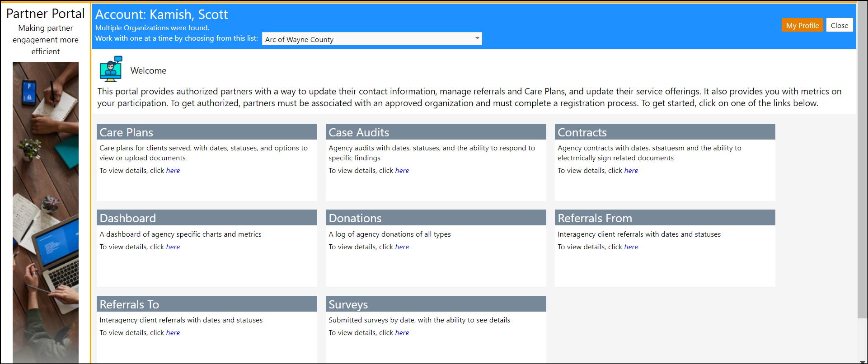Click the Welcome heading text
868x364 pixels.
click(x=148, y=70)
